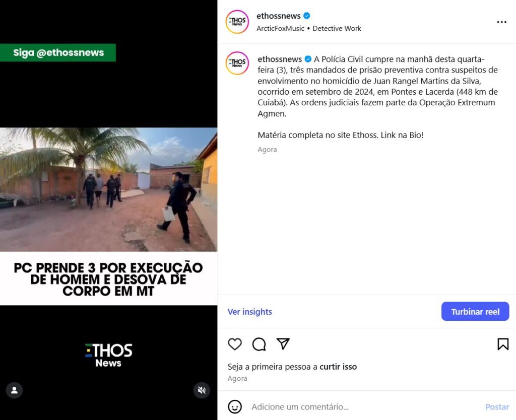Open the ethossnews username in the header
The width and height of the screenshot is (516, 420).
click(x=278, y=16)
